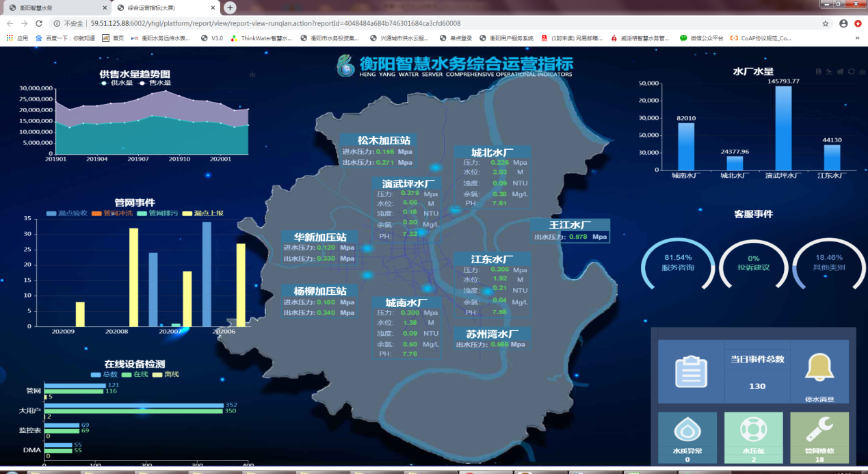Click the 演武坪水厂 bar in 水厂水量
The width and height of the screenshot is (868, 474).
pyautogui.click(x=783, y=128)
